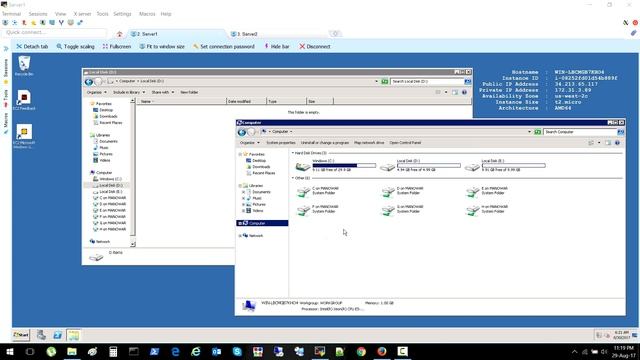Click Toggle scaling in the session bar
Image resolution: width=640 pixels, height=360 pixels.
pyautogui.click(x=76, y=47)
